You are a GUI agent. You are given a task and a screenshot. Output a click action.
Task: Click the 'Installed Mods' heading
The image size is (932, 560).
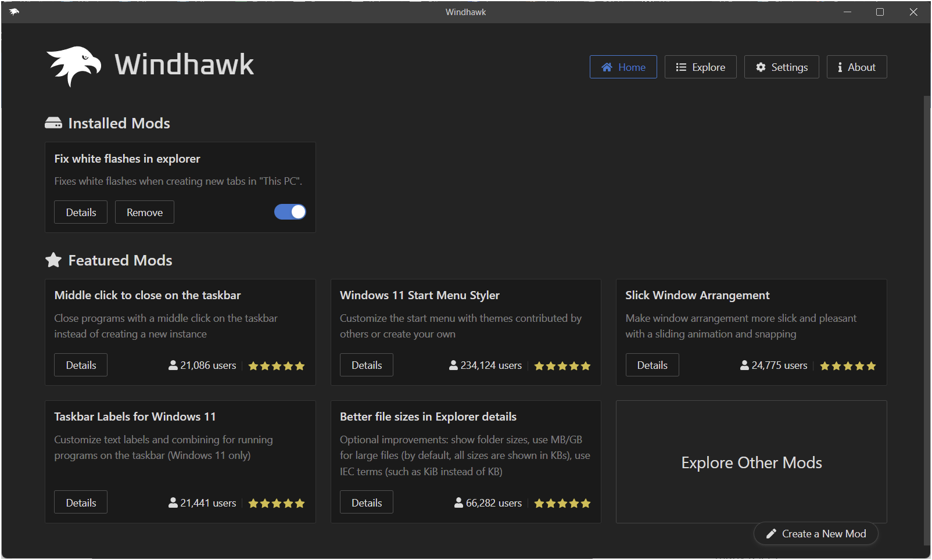(x=119, y=123)
